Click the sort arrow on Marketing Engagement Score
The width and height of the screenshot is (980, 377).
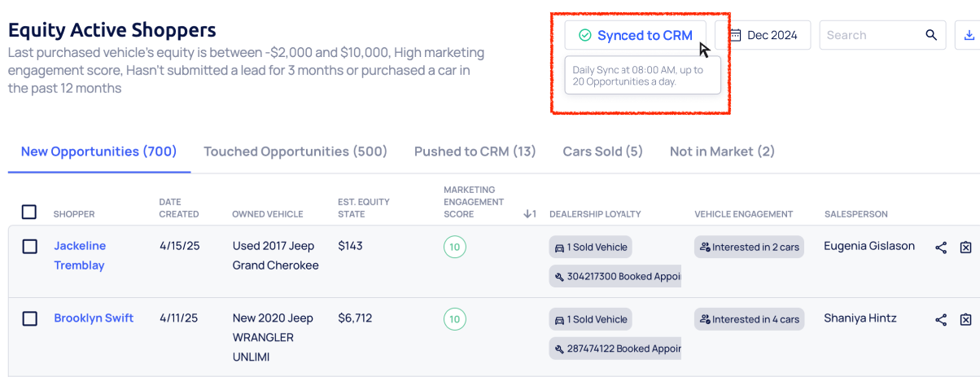pyautogui.click(x=529, y=214)
